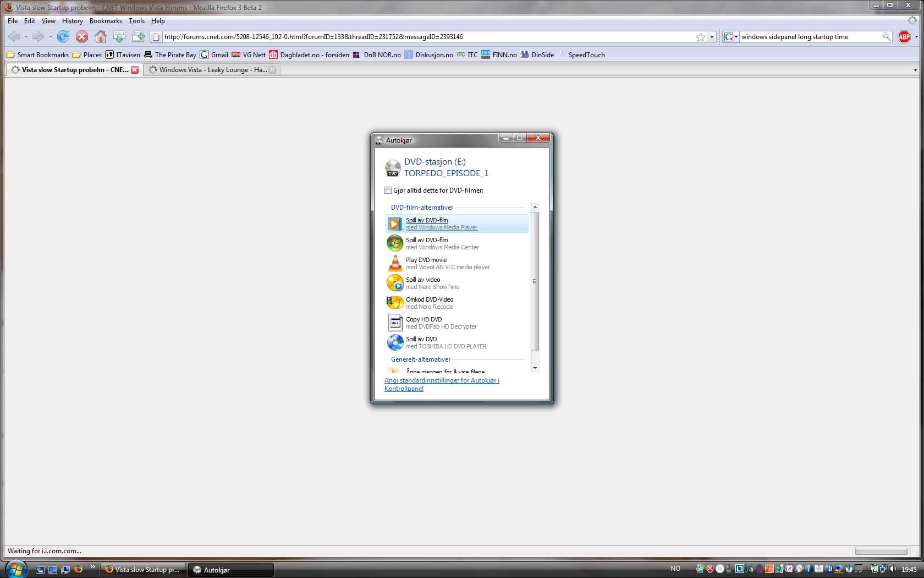The width and height of the screenshot is (924, 578).
Task: Open back history dropdown arrow
Action: pos(26,37)
